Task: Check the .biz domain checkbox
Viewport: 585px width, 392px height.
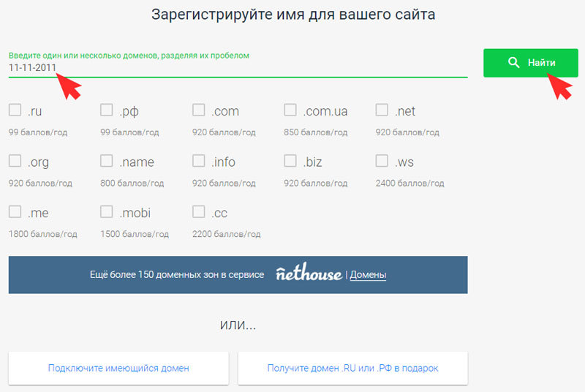Action: 290,161
